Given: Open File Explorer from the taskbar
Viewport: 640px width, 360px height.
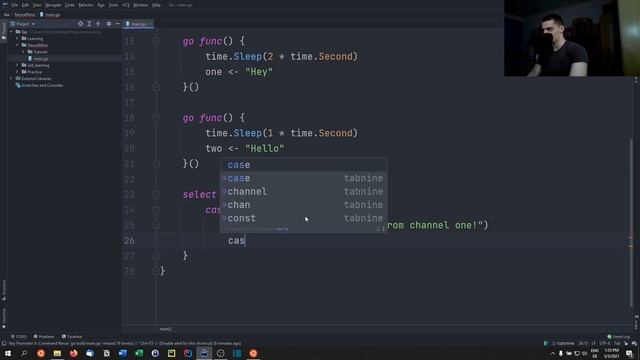Looking at the screenshot, I should [57, 353].
